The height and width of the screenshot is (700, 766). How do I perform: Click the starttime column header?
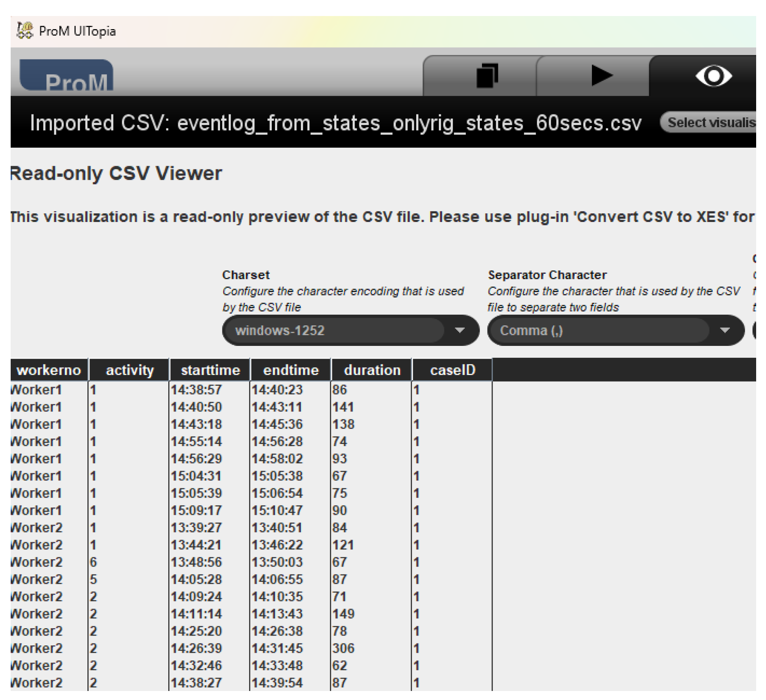(x=210, y=370)
